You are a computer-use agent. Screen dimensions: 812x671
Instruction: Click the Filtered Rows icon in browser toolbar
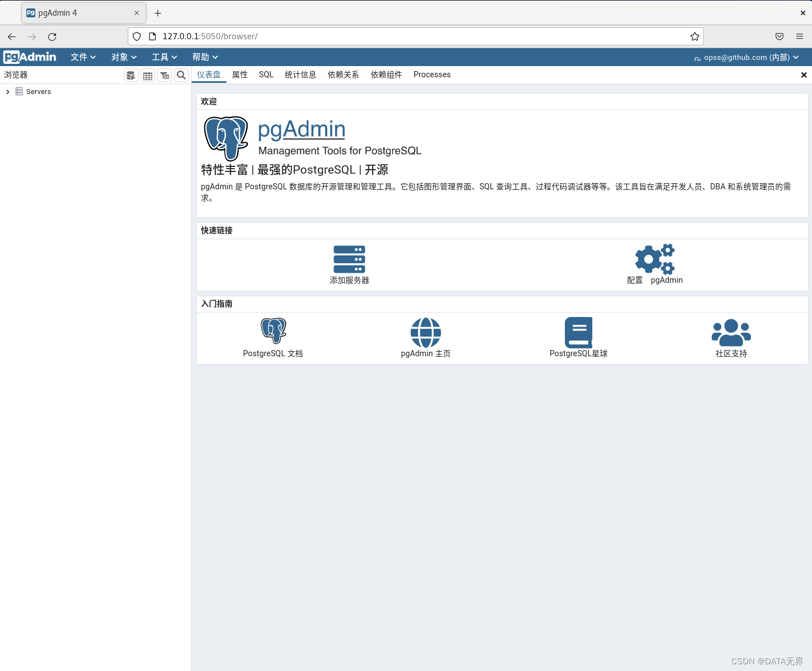pyautogui.click(x=165, y=75)
